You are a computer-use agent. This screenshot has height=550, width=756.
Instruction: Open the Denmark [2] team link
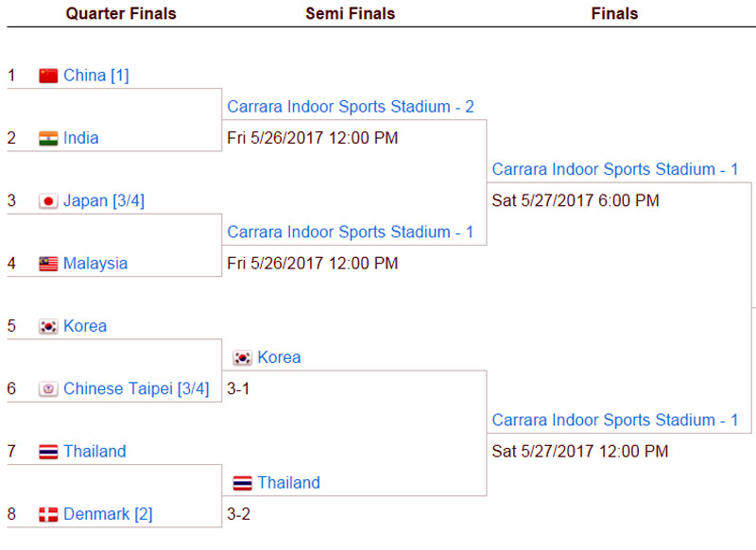108,514
